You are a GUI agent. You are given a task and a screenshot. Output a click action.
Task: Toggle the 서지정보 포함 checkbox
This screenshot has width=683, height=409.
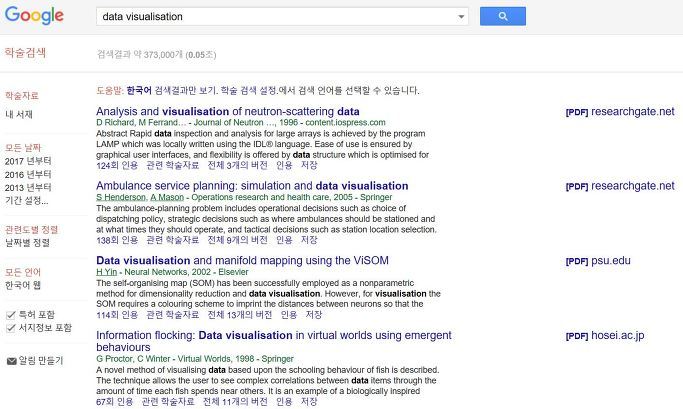pyautogui.click(x=11, y=328)
